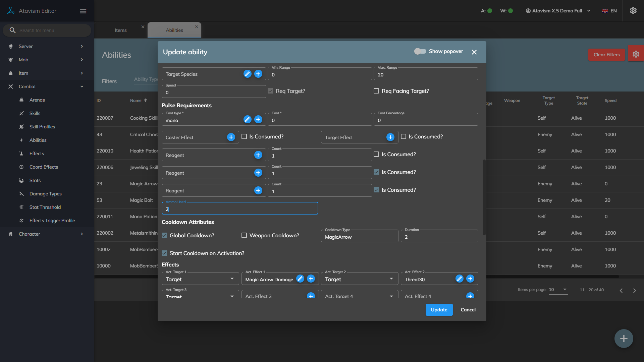The image size is (644, 362).
Task: Open the Act. Target 1 dropdown
Action: (x=200, y=279)
